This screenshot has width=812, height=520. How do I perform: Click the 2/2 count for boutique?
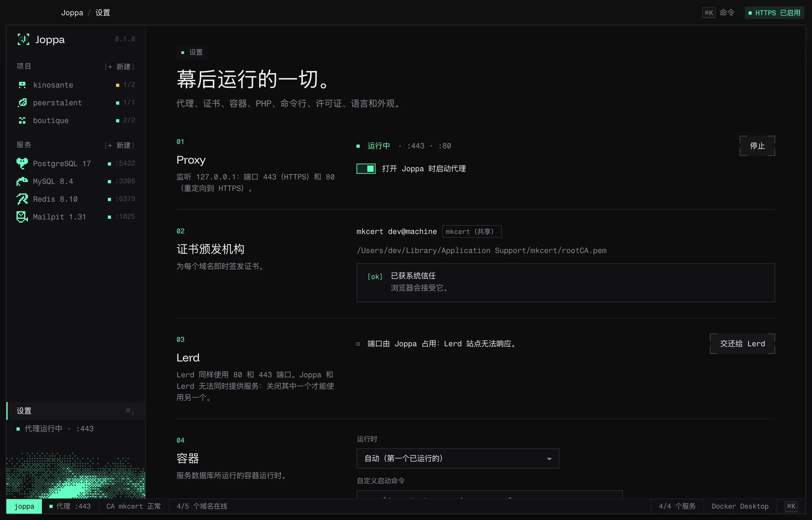pyautogui.click(x=129, y=120)
